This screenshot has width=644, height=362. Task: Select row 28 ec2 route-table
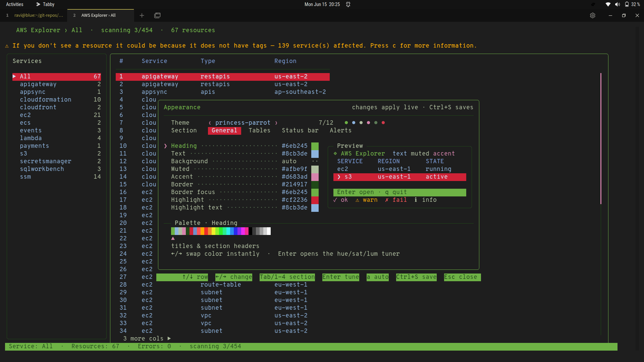pos(223,285)
